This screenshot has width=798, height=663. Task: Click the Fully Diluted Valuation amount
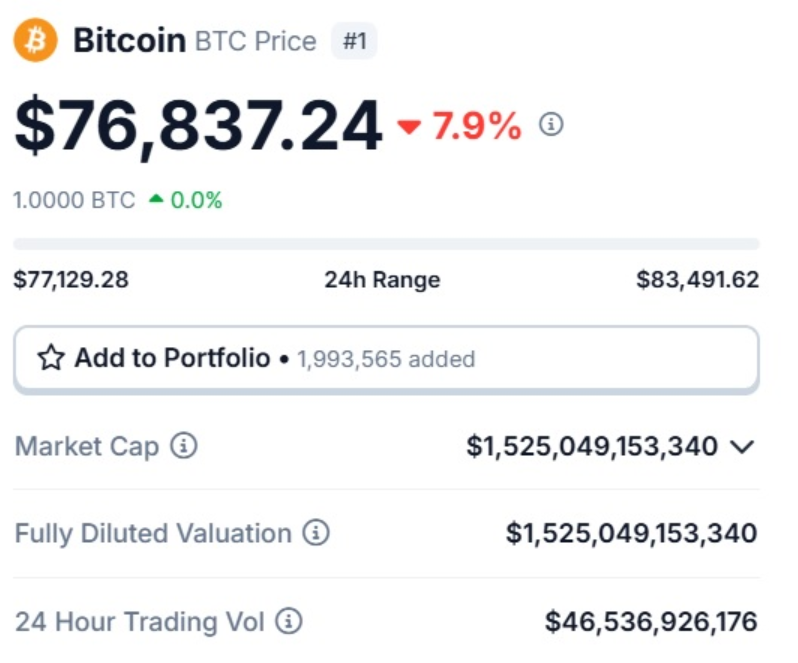click(x=632, y=534)
